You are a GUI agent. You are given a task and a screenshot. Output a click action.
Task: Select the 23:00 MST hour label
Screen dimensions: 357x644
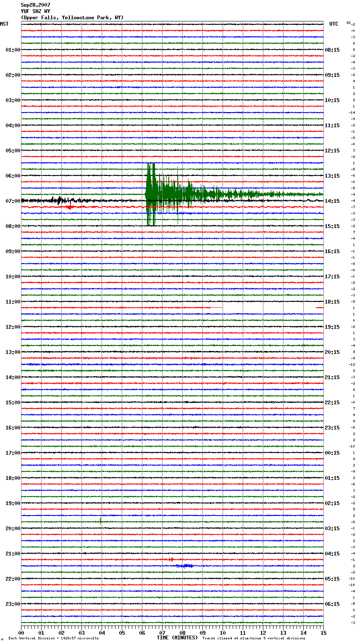click(x=13, y=604)
